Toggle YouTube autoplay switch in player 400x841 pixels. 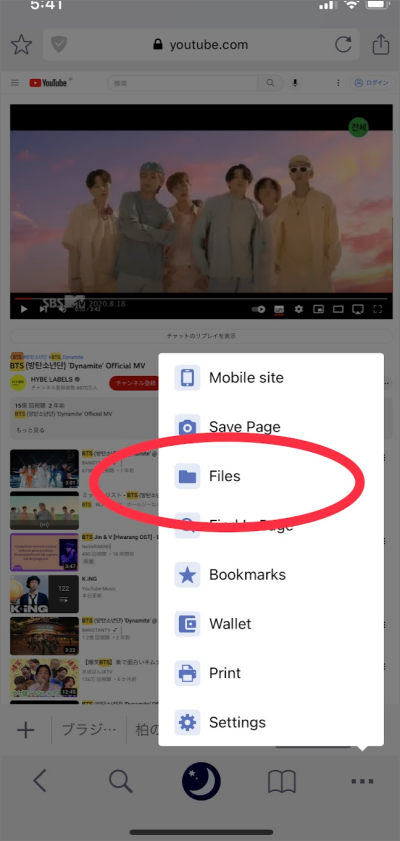[x=258, y=309]
